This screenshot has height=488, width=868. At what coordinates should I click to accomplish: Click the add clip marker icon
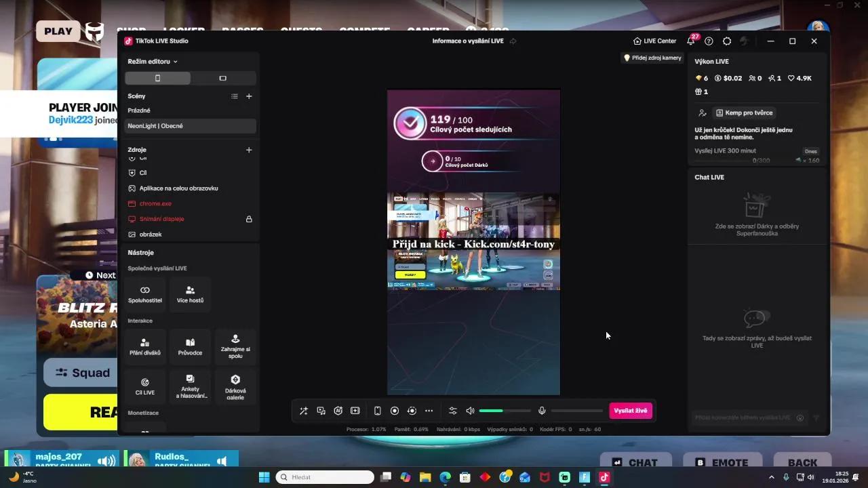click(355, 411)
